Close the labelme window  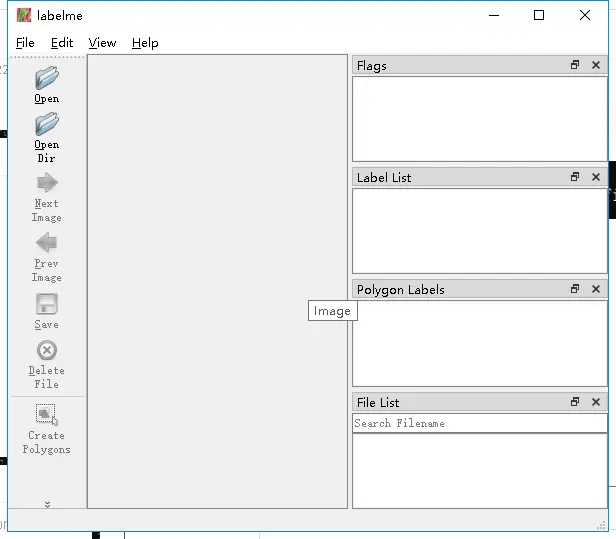(x=585, y=15)
